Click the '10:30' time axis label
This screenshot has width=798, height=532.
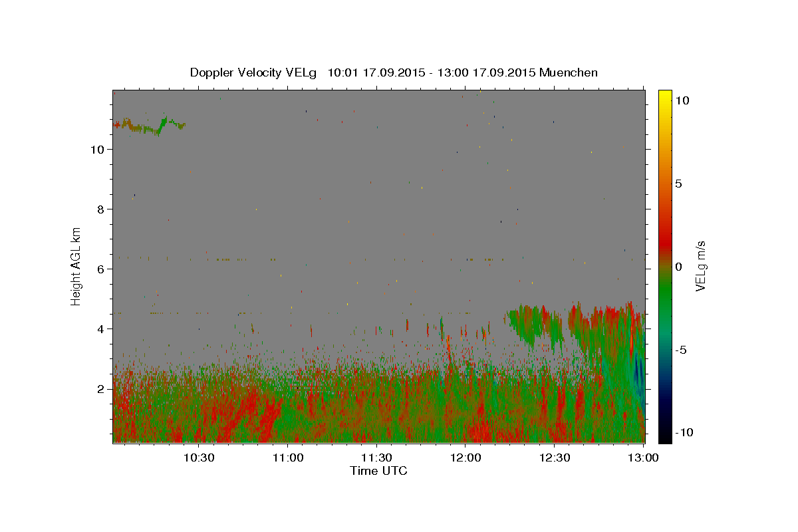click(198, 458)
